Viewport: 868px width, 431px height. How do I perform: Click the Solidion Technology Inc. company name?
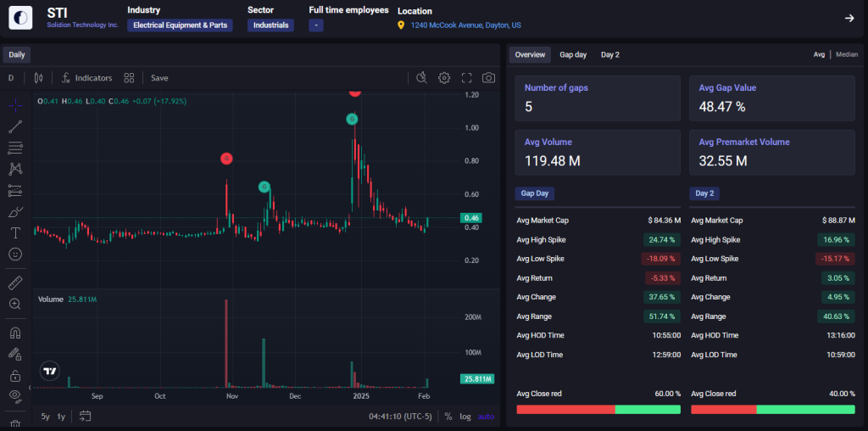click(82, 25)
